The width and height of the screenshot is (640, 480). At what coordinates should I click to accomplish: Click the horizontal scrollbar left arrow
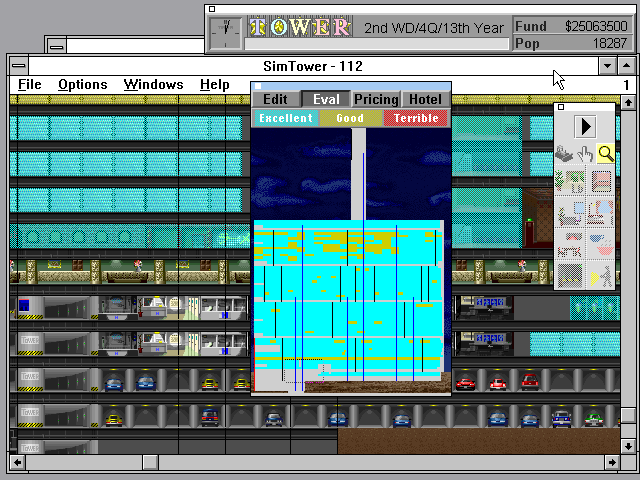click(x=17, y=462)
